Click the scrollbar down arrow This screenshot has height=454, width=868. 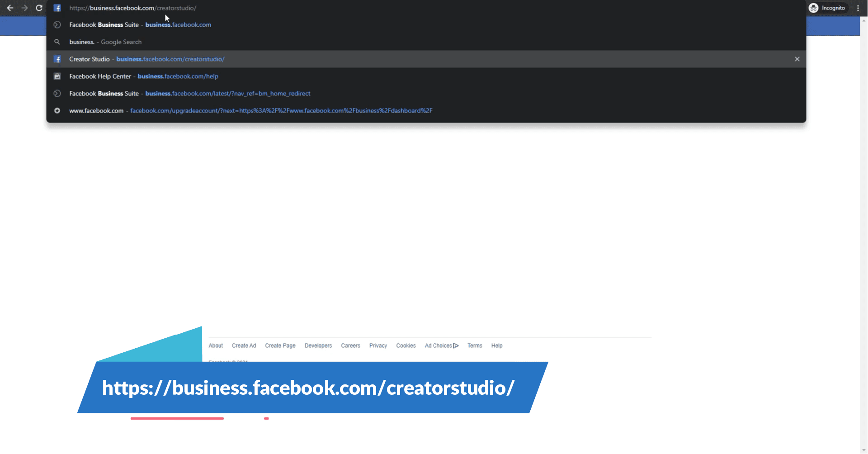tap(863, 449)
